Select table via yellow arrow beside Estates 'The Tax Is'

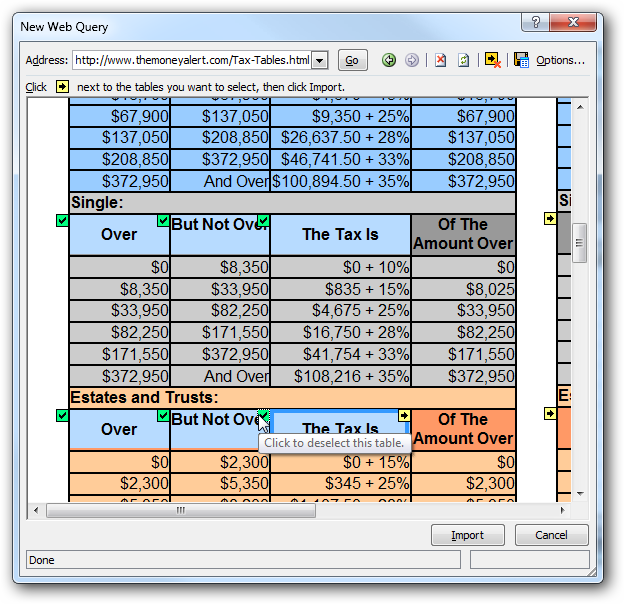pyautogui.click(x=404, y=415)
